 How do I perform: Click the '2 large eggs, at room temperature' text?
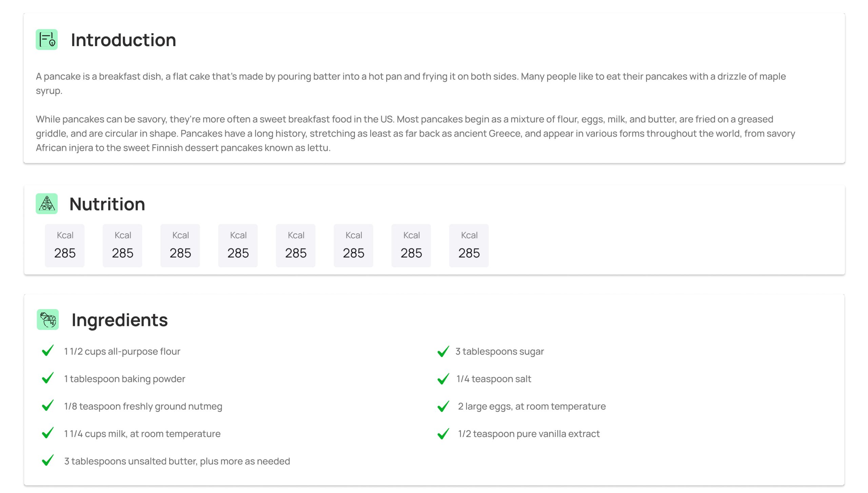pos(532,406)
